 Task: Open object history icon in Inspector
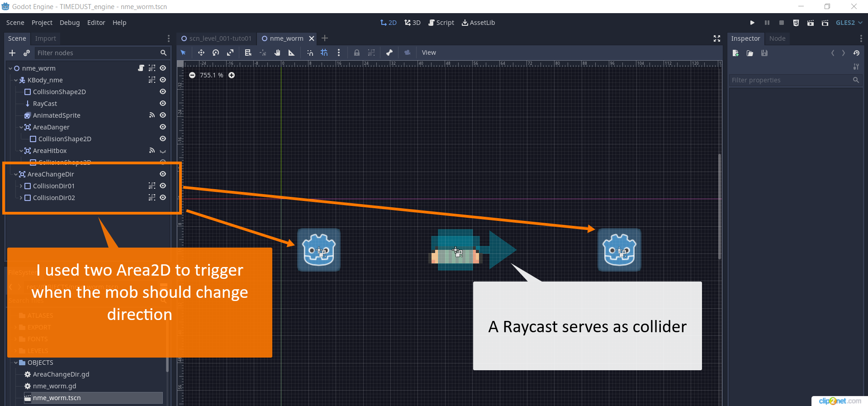[x=856, y=53]
